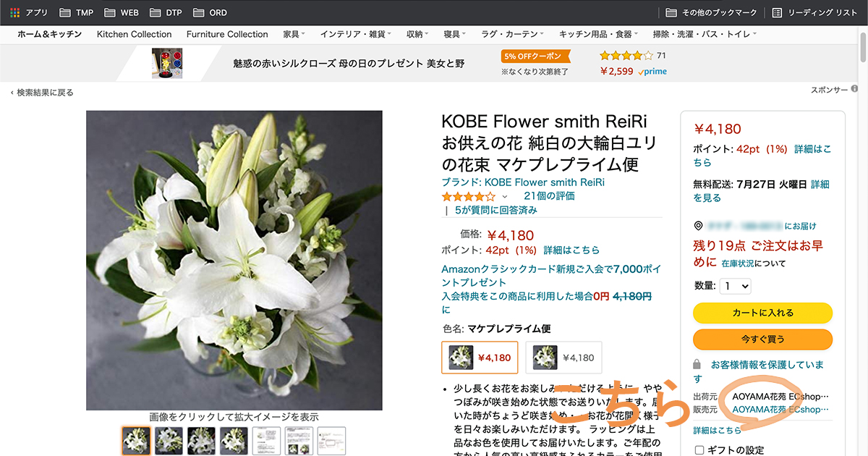Select the fifth document-style thumbnail
868x456 pixels.
coord(266,441)
